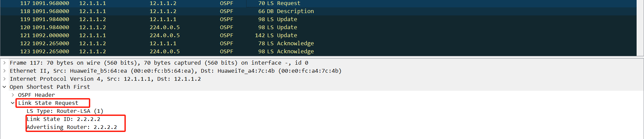The width and height of the screenshot is (644, 139).
Task: Select the Link State Request tree item
Action: 48,103
